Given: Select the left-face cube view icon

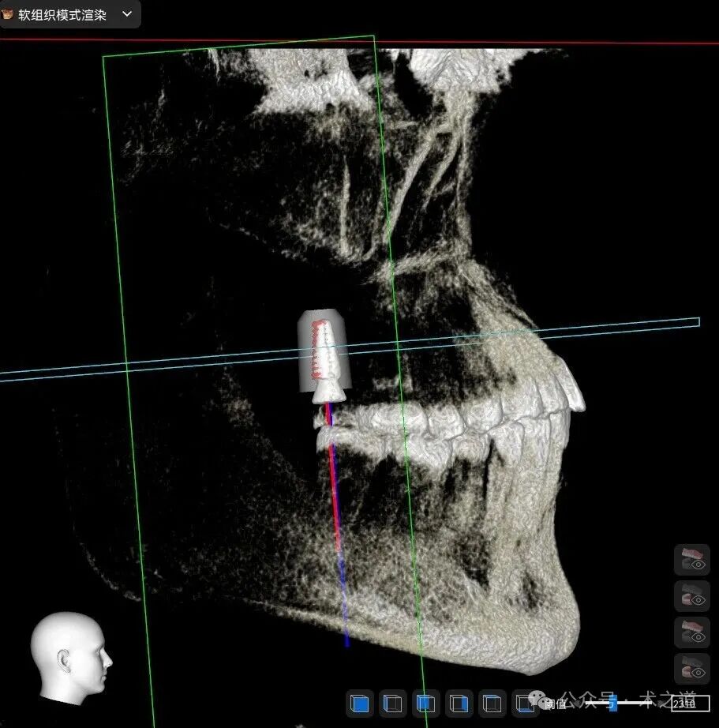Looking at the screenshot, I should click(x=393, y=704).
